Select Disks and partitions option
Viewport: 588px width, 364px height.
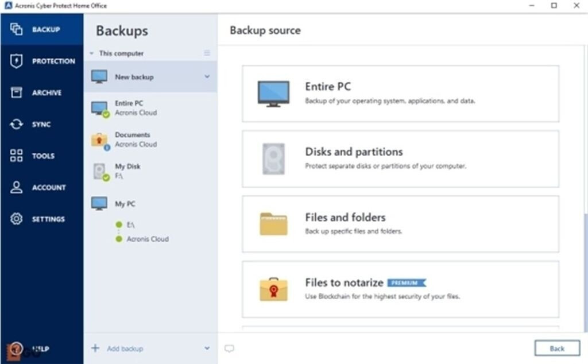coord(400,158)
